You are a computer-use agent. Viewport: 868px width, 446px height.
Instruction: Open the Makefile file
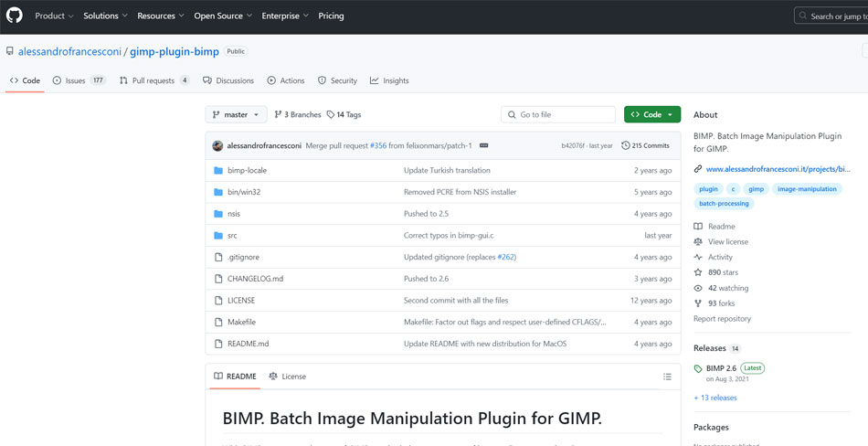[241, 322]
